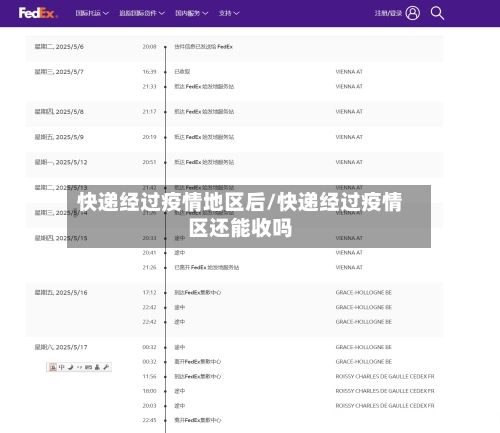Toggle the moon half-width mode icon
The image size is (500, 433).
click(71, 367)
